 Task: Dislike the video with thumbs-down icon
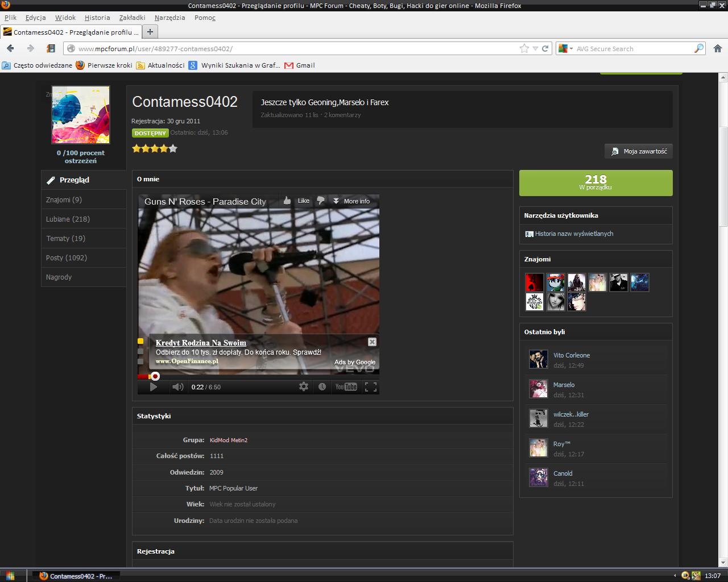[321, 201]
